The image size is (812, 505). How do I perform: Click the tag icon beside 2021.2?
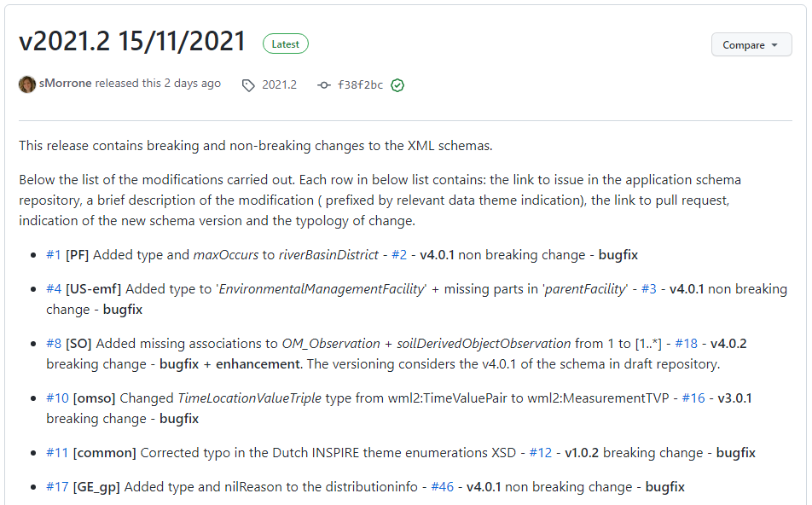248,85
